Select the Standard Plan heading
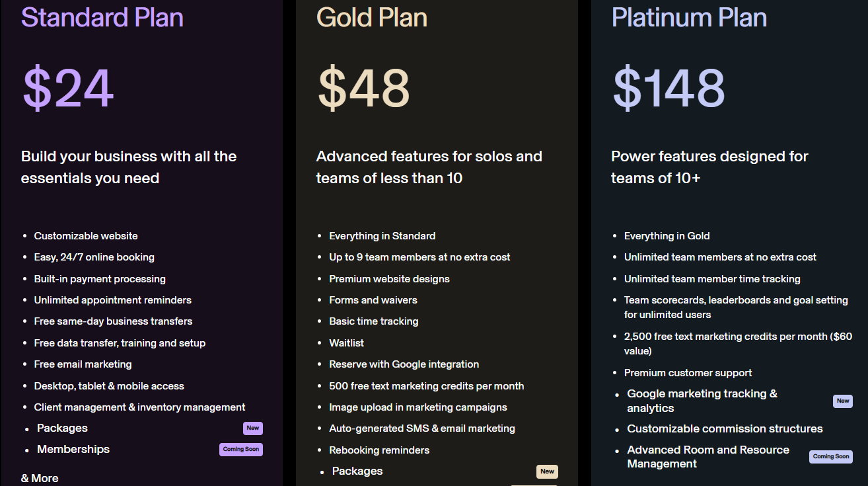Image resolution: width=868 pixels, height=486 pixels. pyautogui.click(x=102, y=17)
